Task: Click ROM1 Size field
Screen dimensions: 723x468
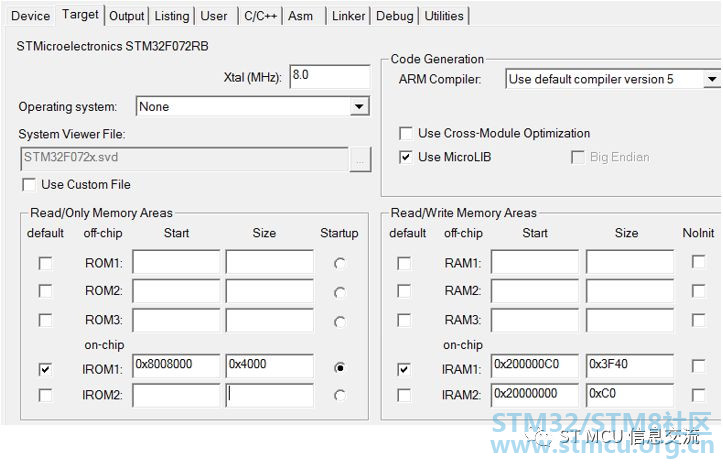Action: (270, 262)
